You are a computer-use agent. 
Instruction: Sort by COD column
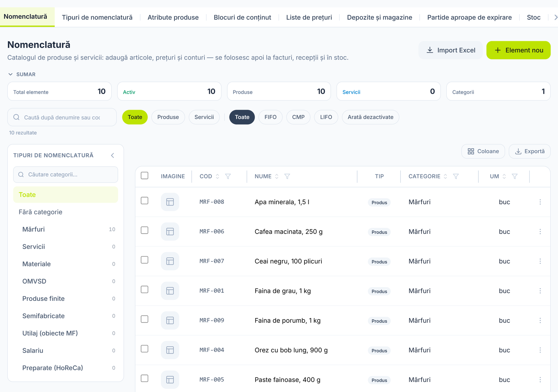(218, 176)
